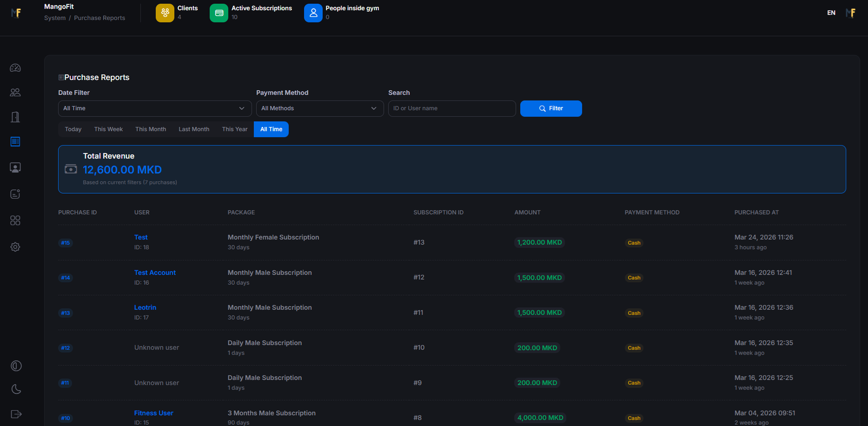Open the settings gear icon in sidebar
Viewport: 868px width, 426px height.
click(x=15, y=247)
